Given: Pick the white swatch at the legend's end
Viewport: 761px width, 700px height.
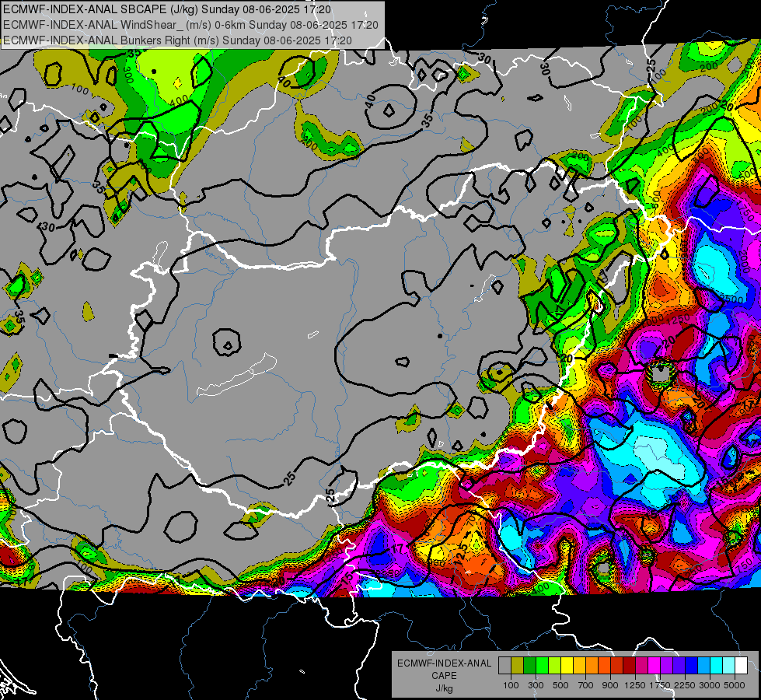Looking at the screenshot, I should click(x=741, y=666).
